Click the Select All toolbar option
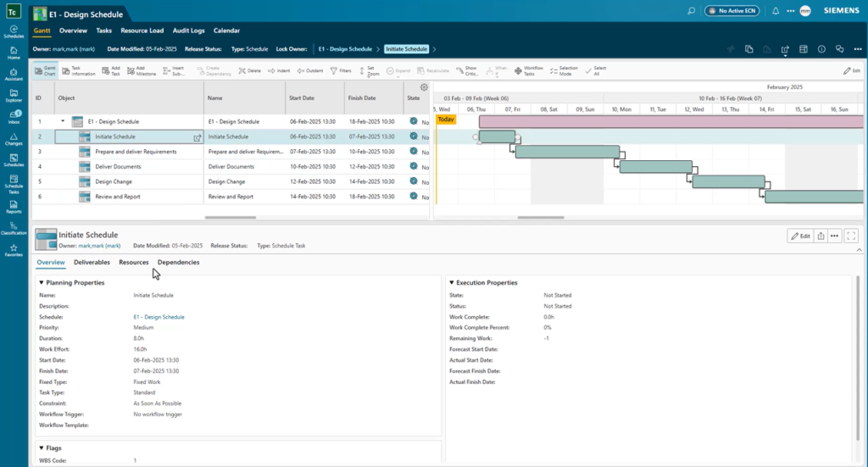 click(596, 71)
